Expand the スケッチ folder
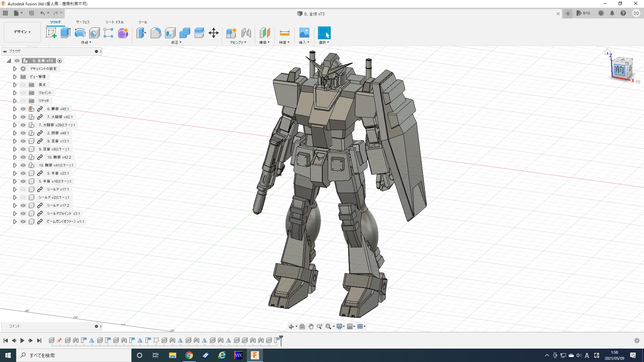The width and height of the screenshot is (644, 362). coord(15,101)
